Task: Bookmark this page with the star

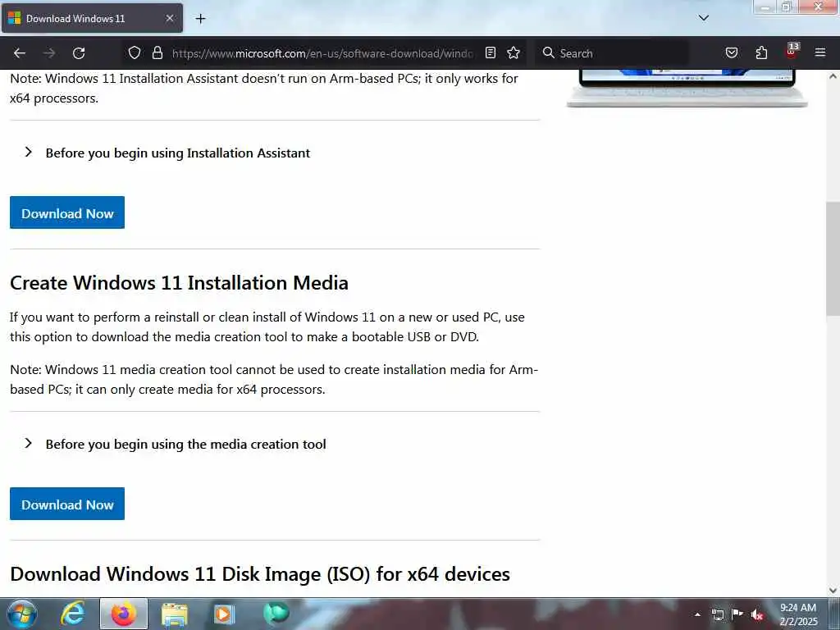Action: (x=514, y=52)
